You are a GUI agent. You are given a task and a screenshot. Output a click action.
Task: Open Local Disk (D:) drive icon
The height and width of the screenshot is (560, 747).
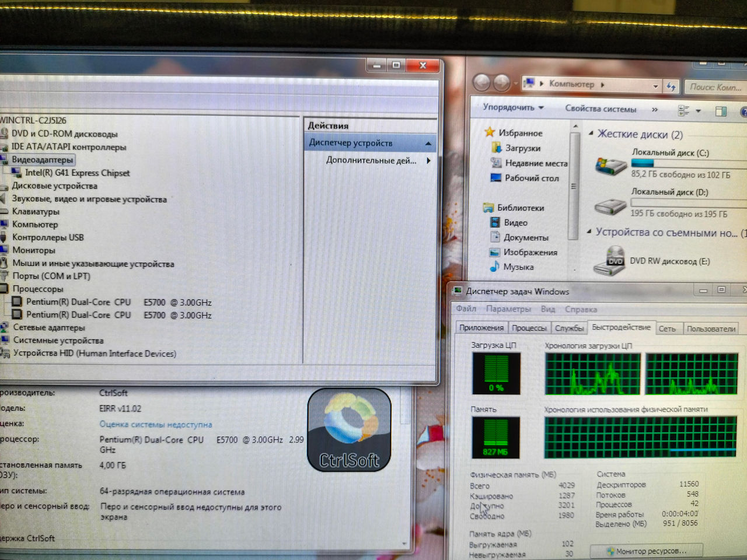pos(610,206)
